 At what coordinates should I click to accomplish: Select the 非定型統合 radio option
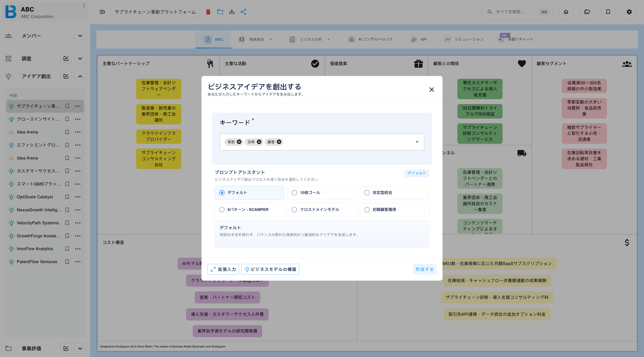tap(394, 193)
